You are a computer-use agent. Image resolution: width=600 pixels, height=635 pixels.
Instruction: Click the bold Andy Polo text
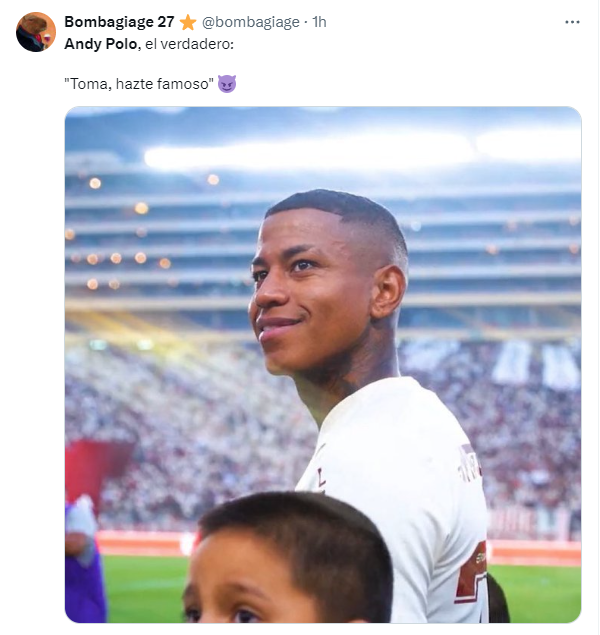(x=99, y=44)
